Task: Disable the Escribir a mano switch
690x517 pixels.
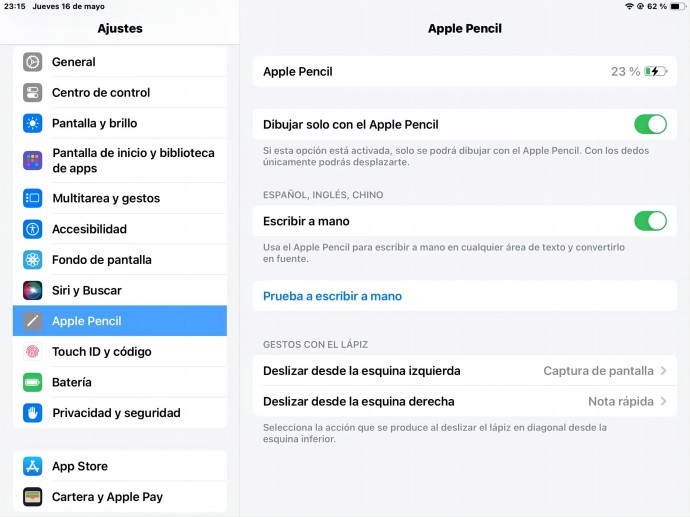Action: click(x=650, y=221)
